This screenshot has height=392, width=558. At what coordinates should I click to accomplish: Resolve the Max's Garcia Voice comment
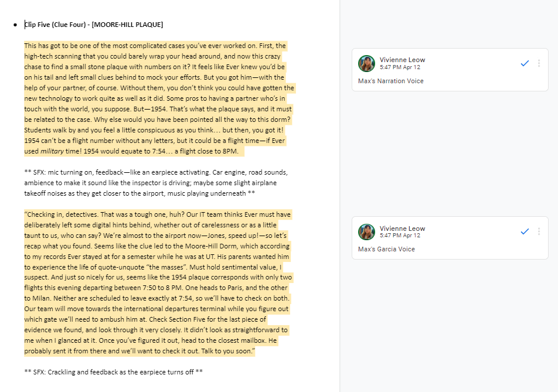point(525,231)
